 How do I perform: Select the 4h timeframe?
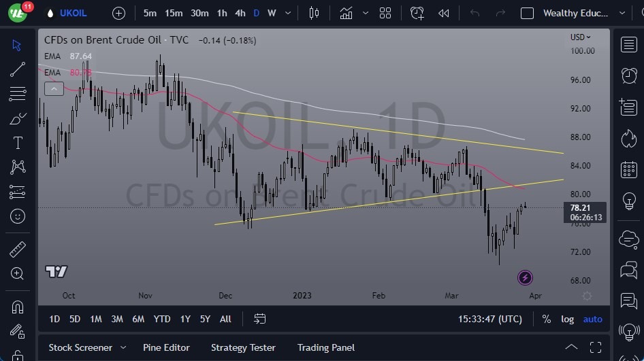240,13
